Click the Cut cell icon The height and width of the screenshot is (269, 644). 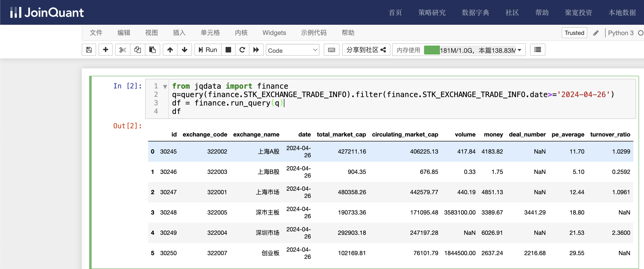122,50
